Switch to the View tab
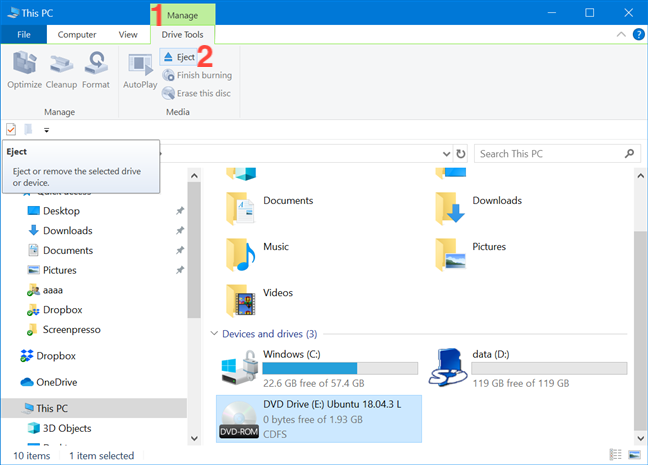This screenshot has width=648, height=465. point(128,35)
